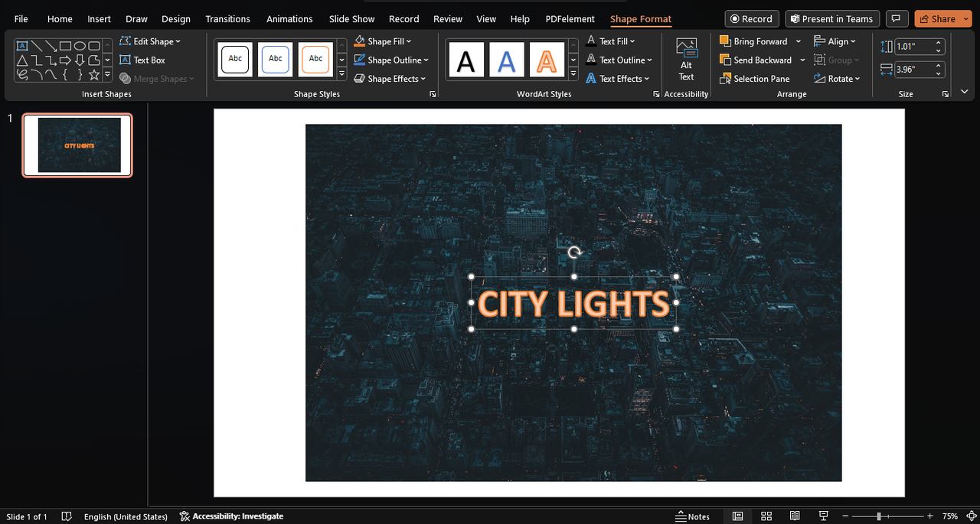Switch to Normal view in status bar
The height and width of the screenshot is (524, 980).
[x=737, y=516]
